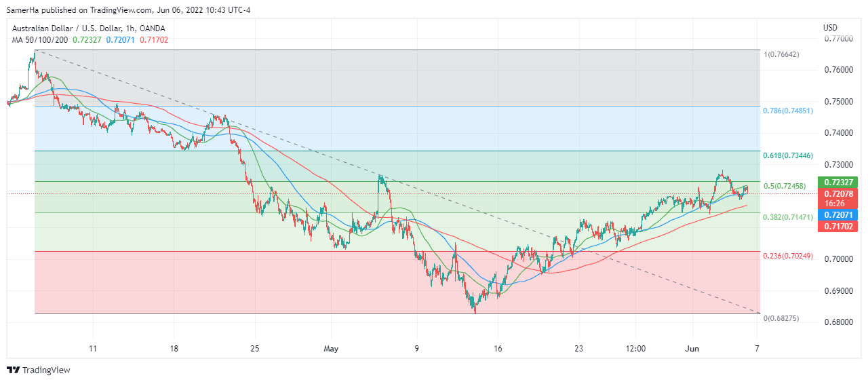Click the 0.5(0.72458) Fibonacci level label

point(787,186)
